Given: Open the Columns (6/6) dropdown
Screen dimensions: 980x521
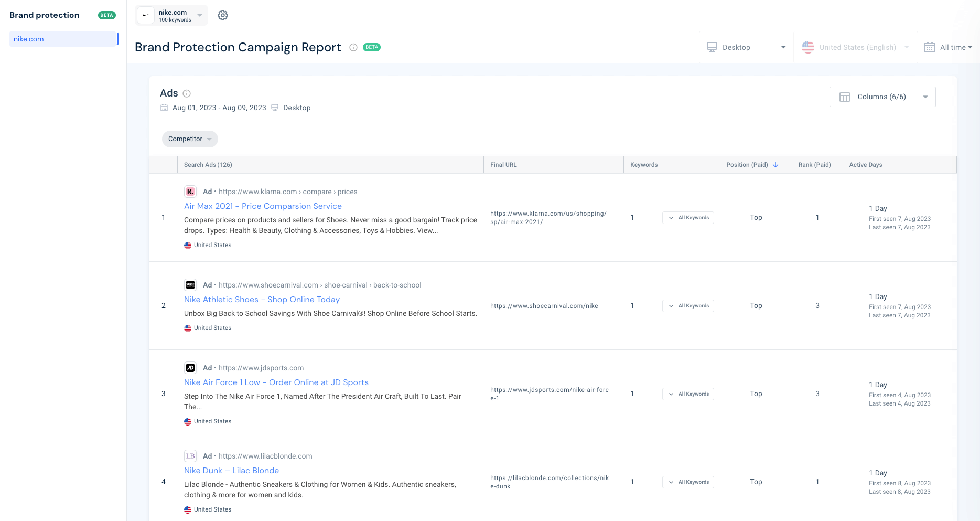Looking at the screenshot, I should point(882,97).
